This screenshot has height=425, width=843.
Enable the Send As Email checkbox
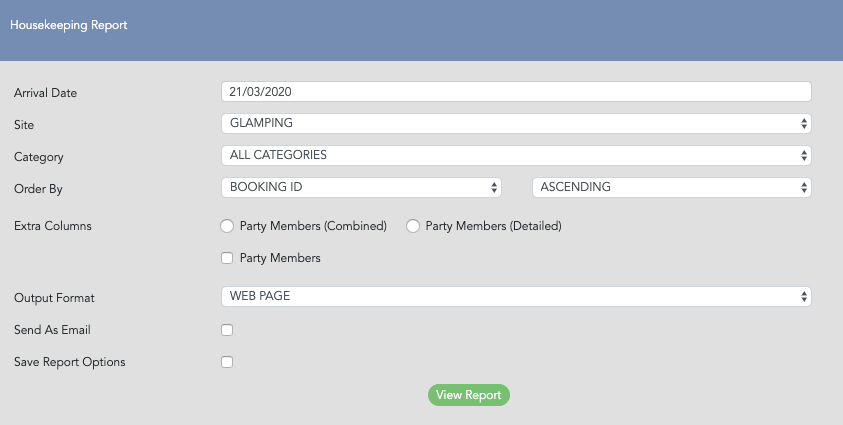tap(227, 330)
